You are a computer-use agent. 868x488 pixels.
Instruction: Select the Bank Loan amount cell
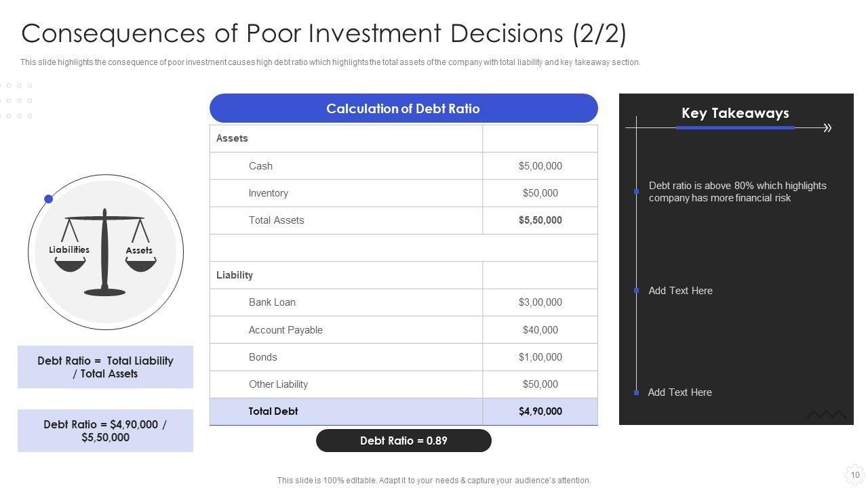(540, 302)
